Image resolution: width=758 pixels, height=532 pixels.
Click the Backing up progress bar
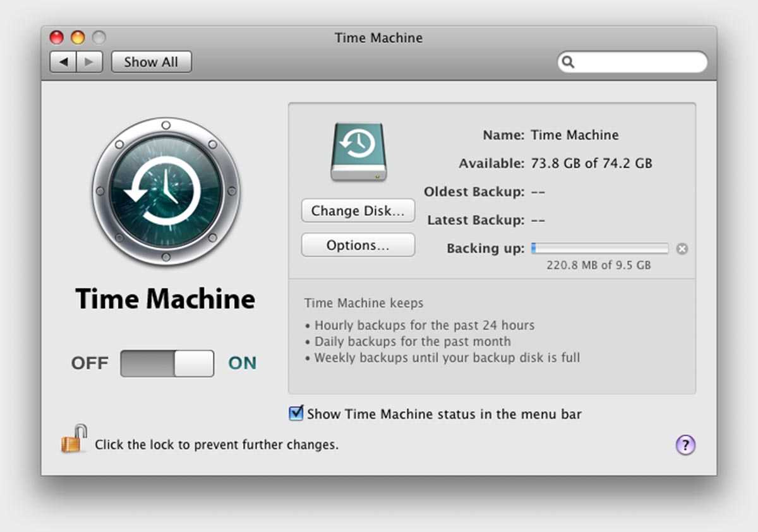(x=599, y=248)
